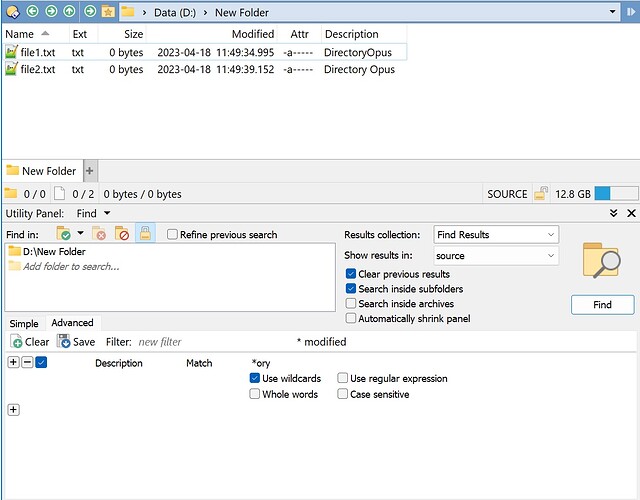This screenshot has width=640, height=500.
Task: Close the utility panel
Action: (631, 213)
